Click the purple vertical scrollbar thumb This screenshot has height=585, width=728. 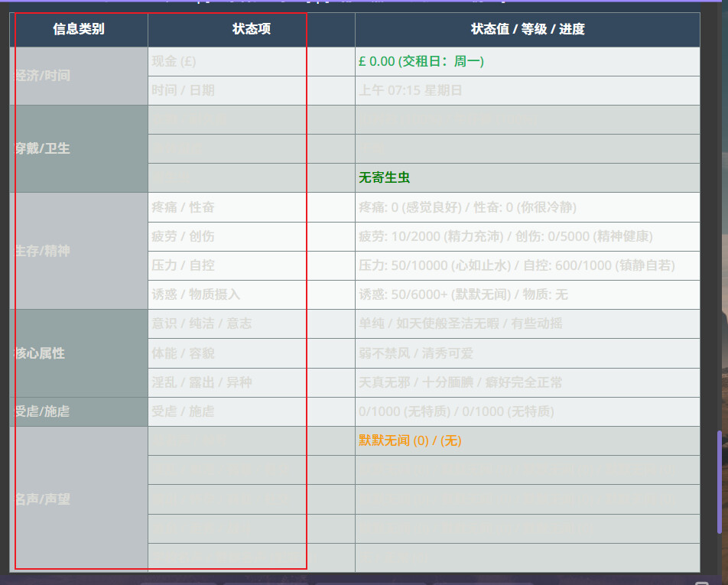720,483
